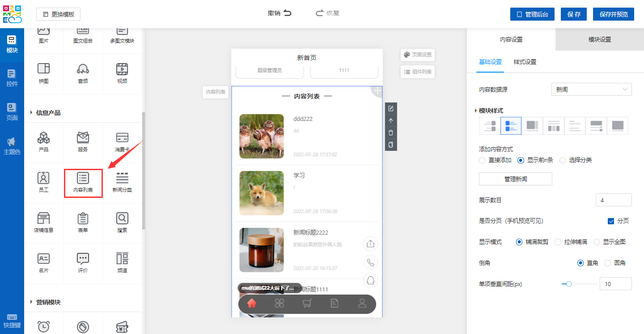
Task: Collapse the 营销模块 section
Action: (x=31, y=302)
